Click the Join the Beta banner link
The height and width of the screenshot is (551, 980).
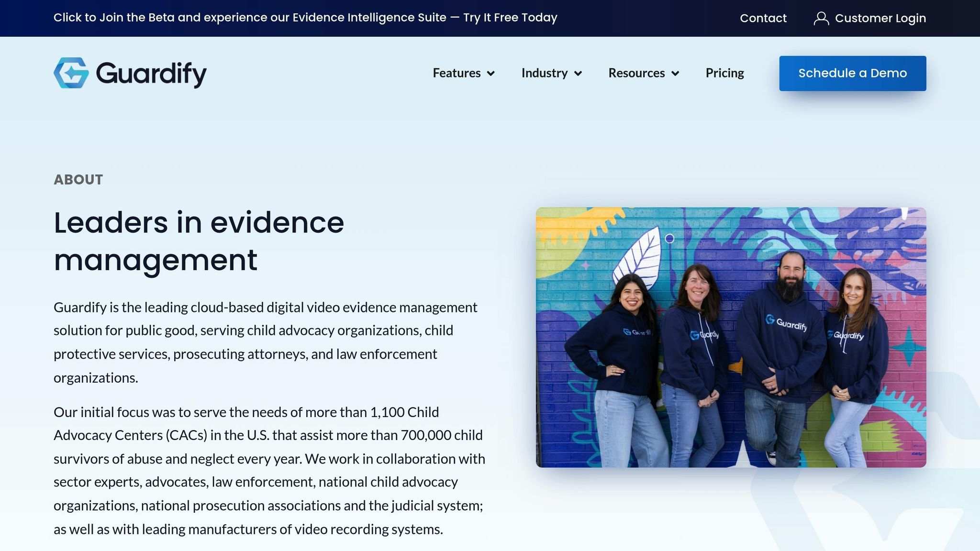(305, 18)
